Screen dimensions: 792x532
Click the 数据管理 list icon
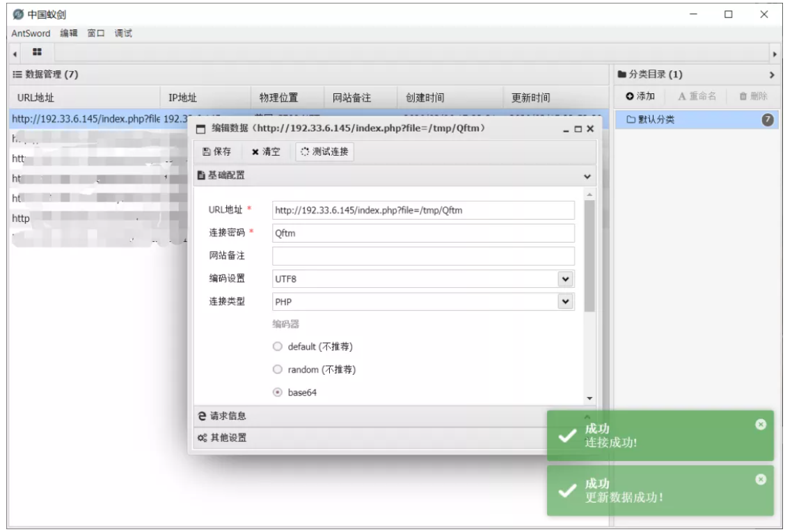[x=17, y=74]
